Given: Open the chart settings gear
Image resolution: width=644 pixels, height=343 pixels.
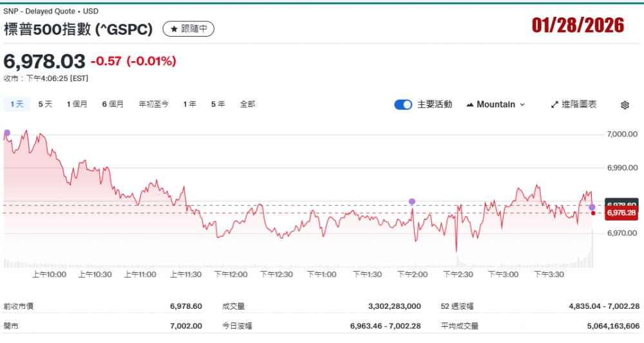Looking at the screenshot, I should (624, 105).
